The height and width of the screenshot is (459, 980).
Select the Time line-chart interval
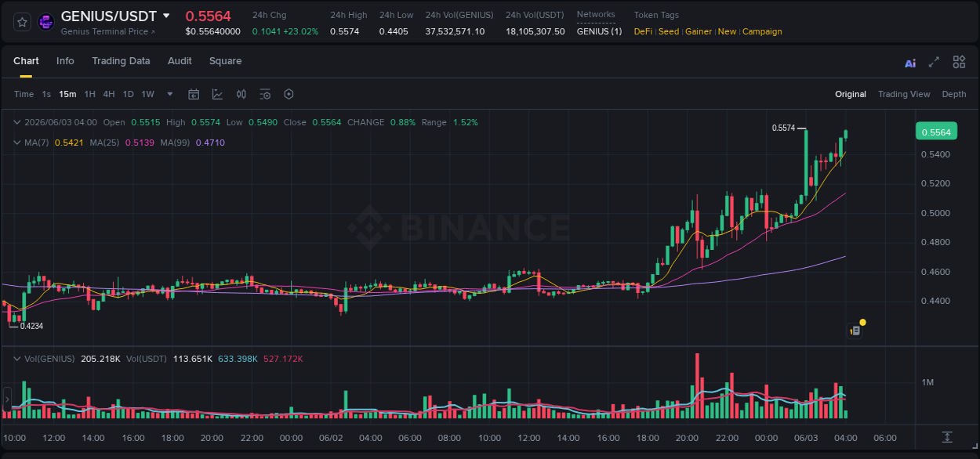click(24, 94)
